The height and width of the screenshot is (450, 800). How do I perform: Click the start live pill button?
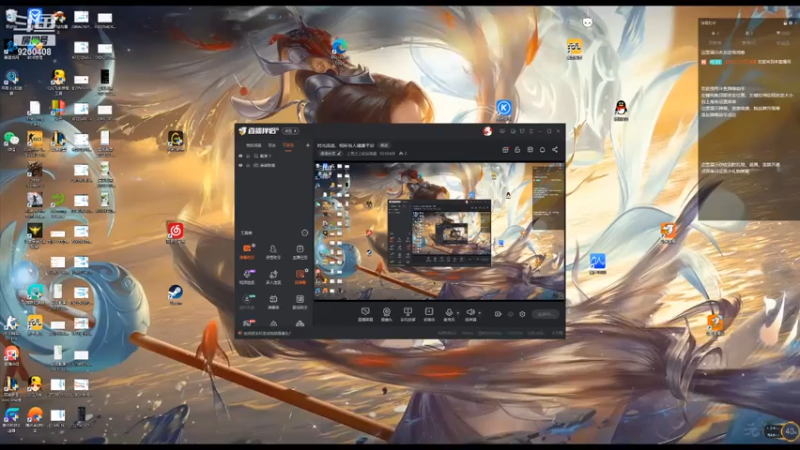point(545,314)
